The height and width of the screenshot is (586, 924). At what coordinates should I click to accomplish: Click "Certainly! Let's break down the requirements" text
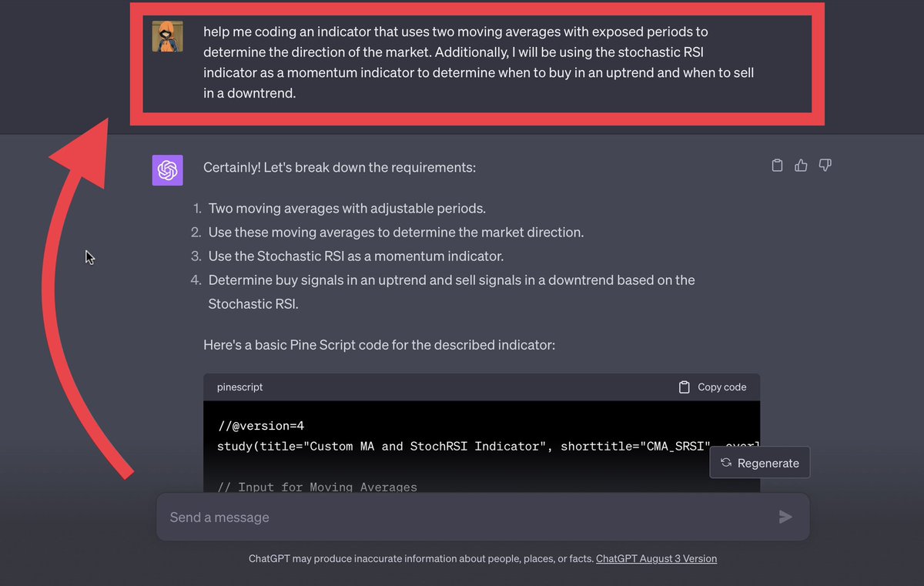point(340,167)
